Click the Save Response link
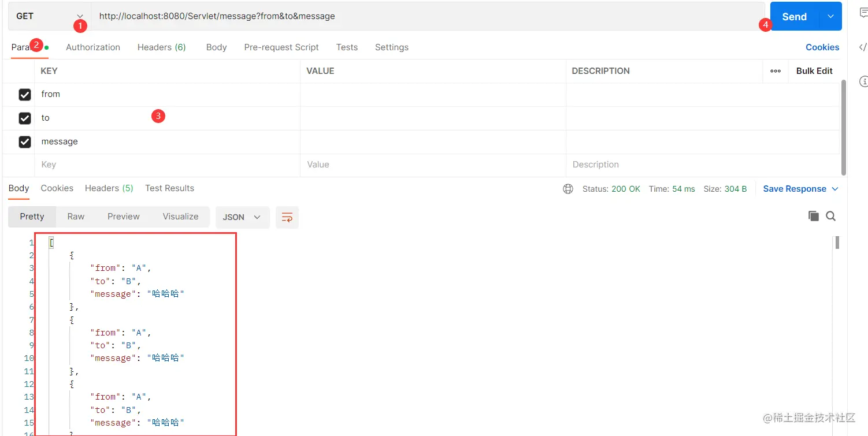The image size is (868, 436). pos(795,189)
